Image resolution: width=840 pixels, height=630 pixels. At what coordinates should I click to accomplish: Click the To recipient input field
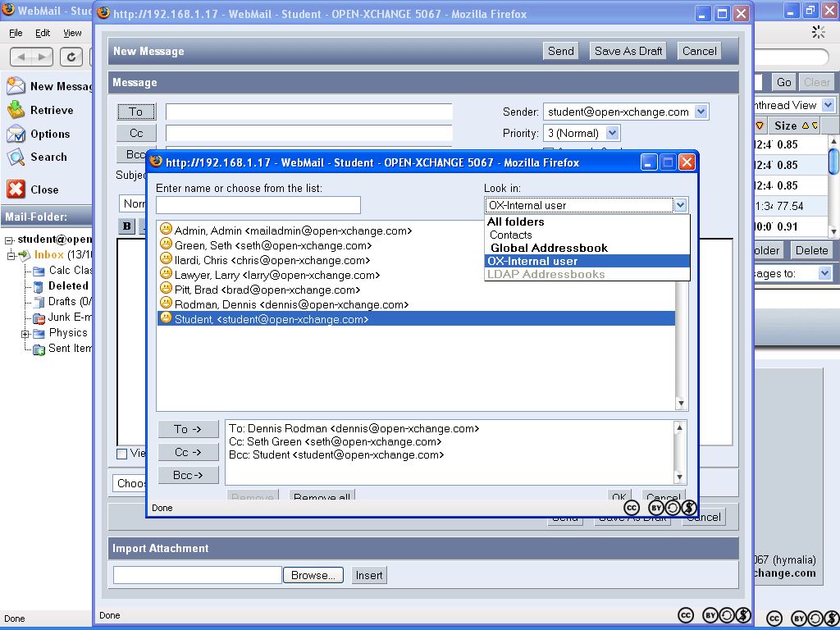point(309,112)
